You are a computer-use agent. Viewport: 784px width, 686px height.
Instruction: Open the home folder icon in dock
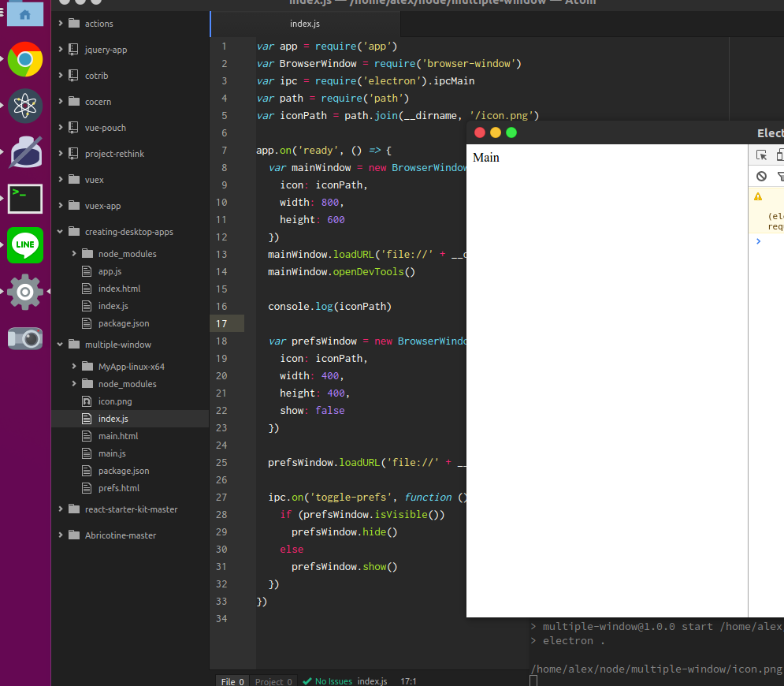coord(25,13)
